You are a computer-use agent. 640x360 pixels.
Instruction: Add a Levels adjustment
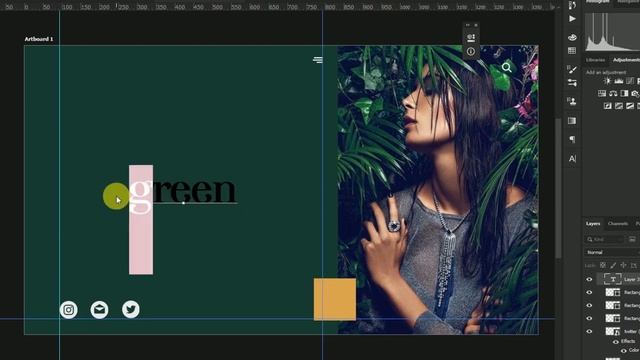(619, 81)
